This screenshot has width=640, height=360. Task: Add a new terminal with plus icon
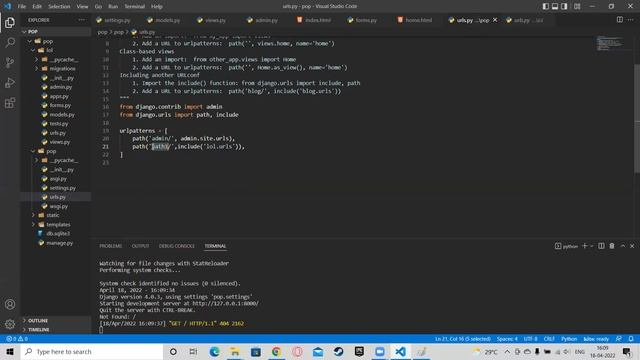(x=584, y=246)
